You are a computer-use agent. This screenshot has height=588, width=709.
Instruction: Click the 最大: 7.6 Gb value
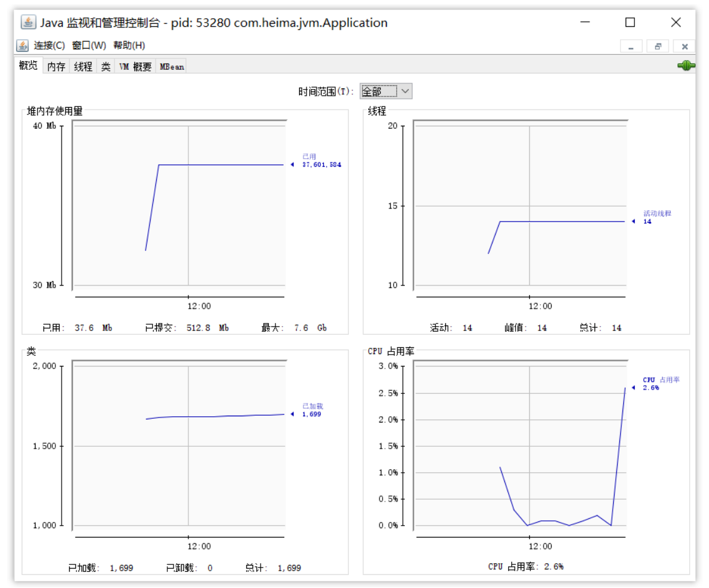click(x=294, y=328)
